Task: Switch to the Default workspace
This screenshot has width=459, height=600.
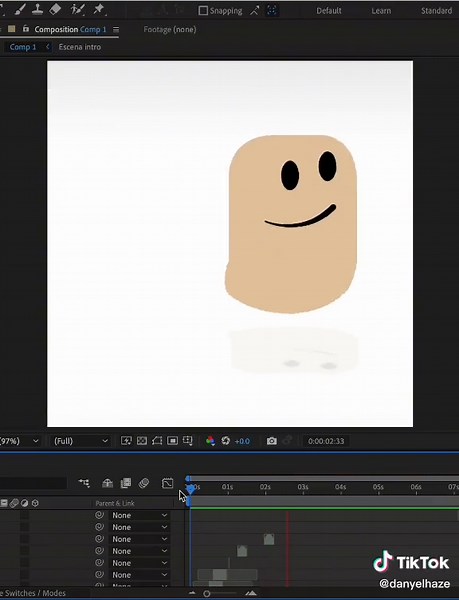Action: (x=329, y=11)
